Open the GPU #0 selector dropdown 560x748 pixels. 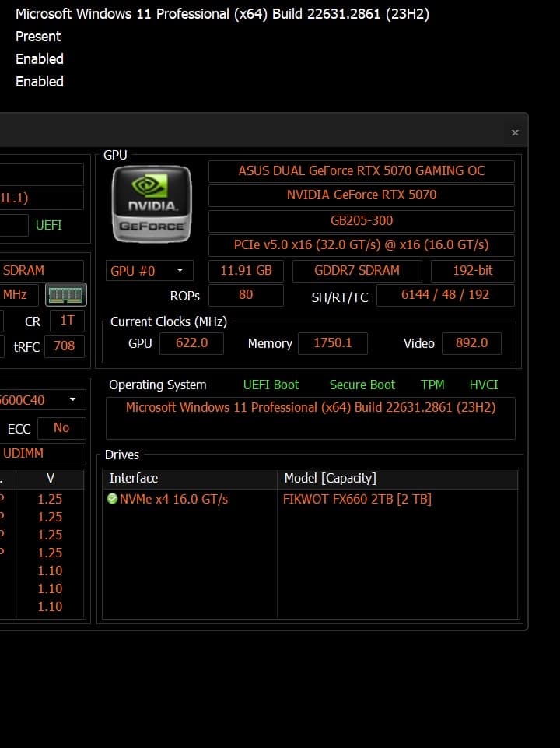[x=149, y=271]
